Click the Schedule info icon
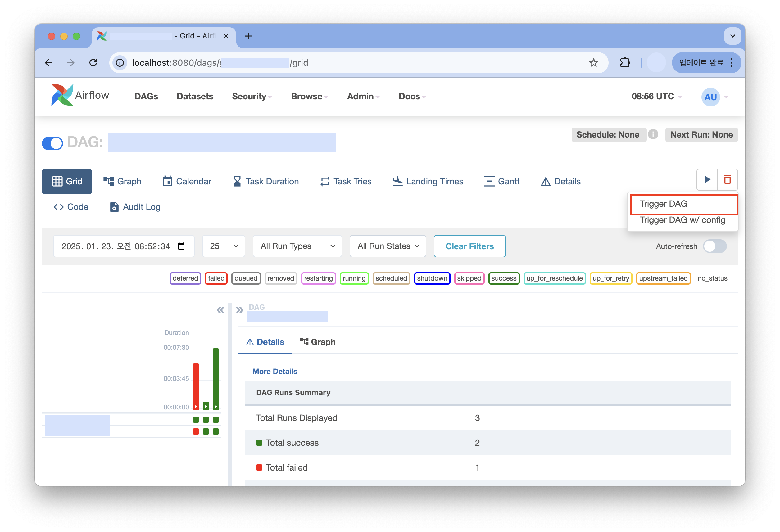Screen dimensions: 780x532 pos(653,134)
